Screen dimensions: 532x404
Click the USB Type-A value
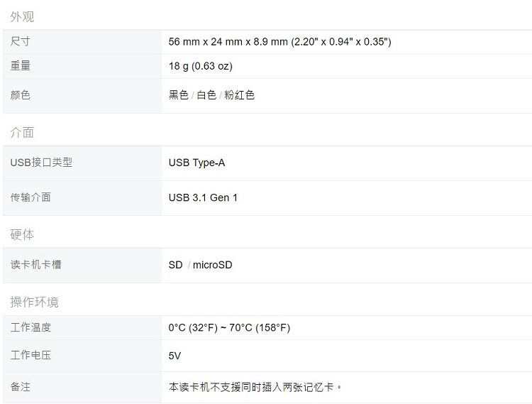tap(196, 163)
